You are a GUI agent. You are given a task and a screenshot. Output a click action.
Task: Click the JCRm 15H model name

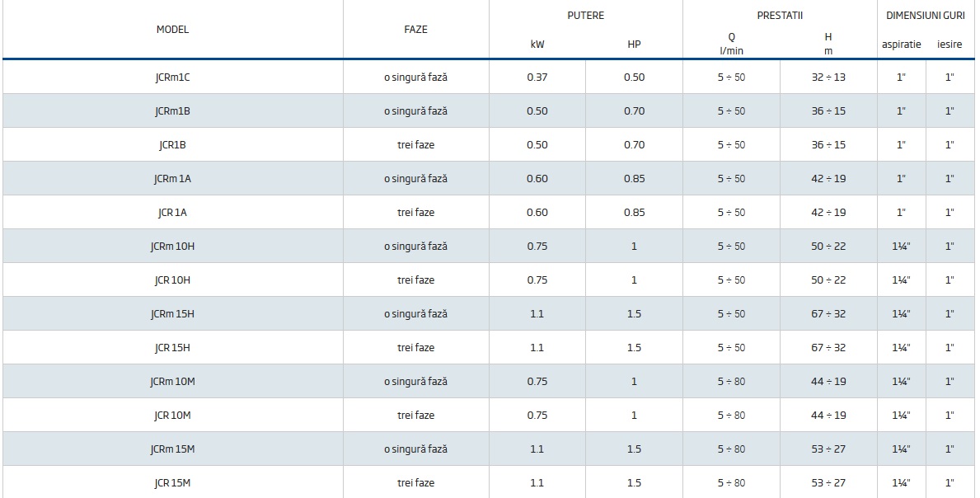tap(172, 314)
